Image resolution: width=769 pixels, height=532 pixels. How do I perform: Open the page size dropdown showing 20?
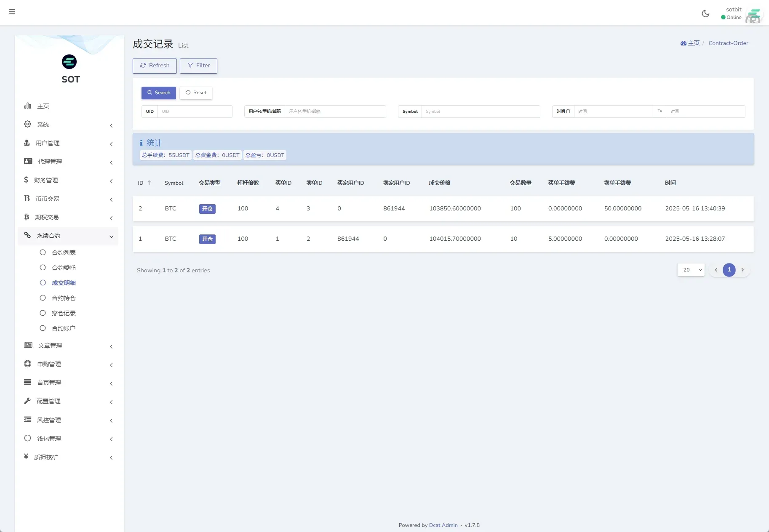691,270
